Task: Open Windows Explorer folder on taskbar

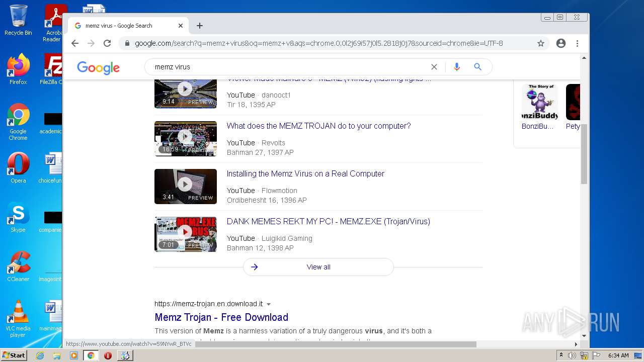Action: pyautogui.click(x=57, y=355)
